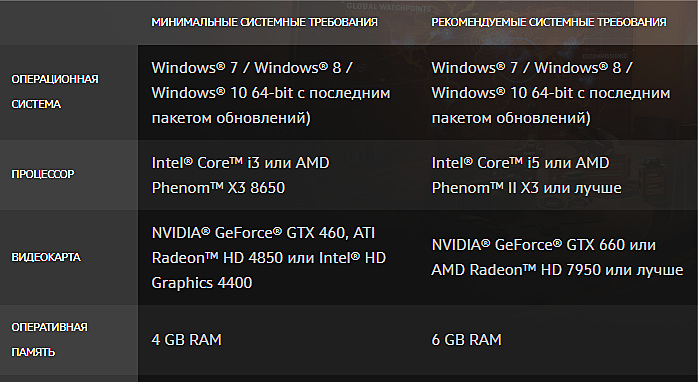Click the empty top-left header cell
The width and height of the screenshot is (698, 382).
69,22
